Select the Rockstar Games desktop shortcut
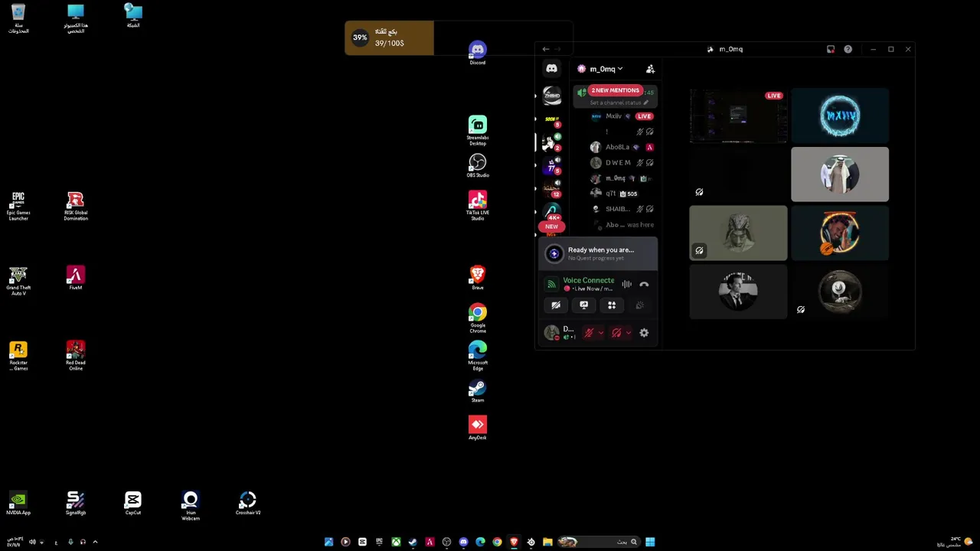This screenshot has height=551, width=980. click(x=18, y=356)
